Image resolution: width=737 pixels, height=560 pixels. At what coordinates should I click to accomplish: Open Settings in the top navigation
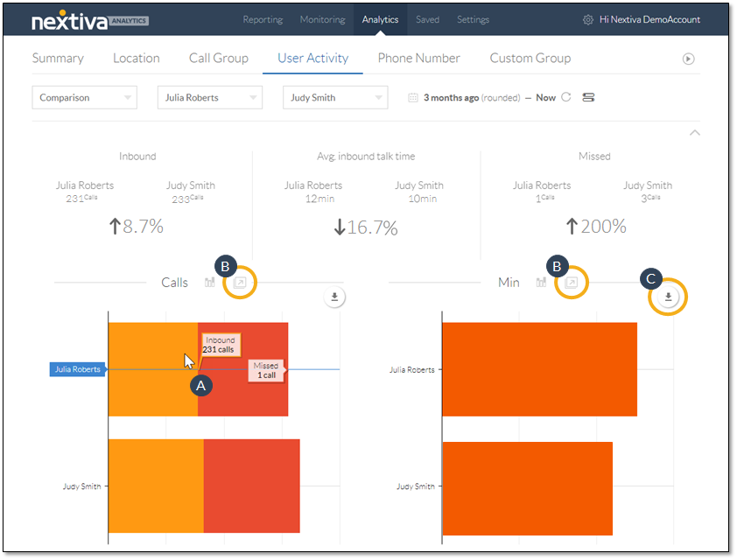tap(473, 20)
